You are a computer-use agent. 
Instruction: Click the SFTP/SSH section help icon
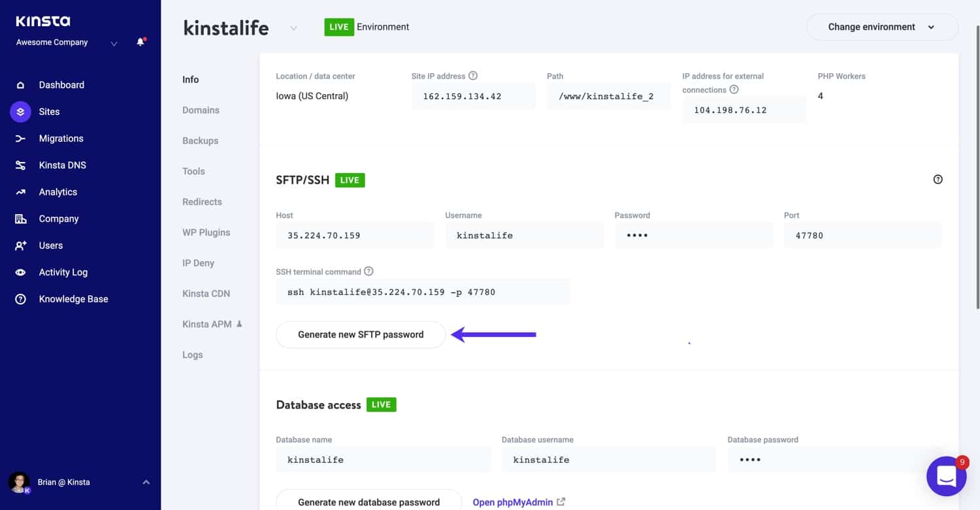click(x=938, y=180)
